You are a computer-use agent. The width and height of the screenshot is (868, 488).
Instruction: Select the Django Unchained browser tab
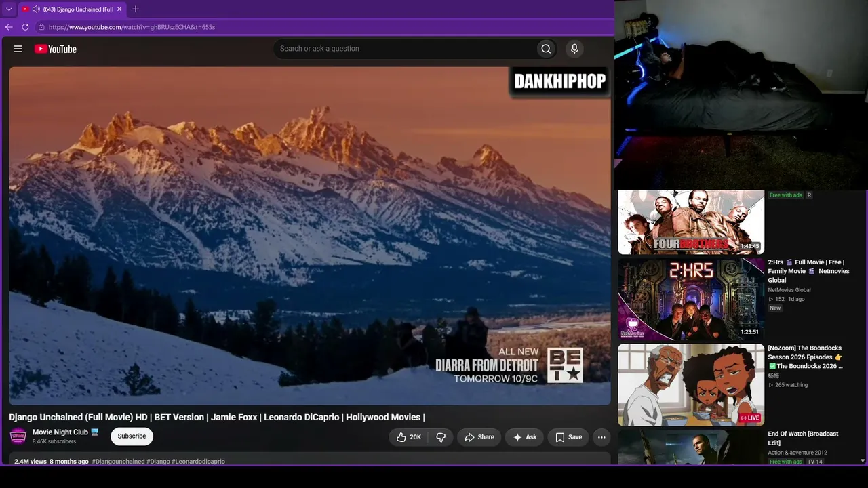[72, 9]
